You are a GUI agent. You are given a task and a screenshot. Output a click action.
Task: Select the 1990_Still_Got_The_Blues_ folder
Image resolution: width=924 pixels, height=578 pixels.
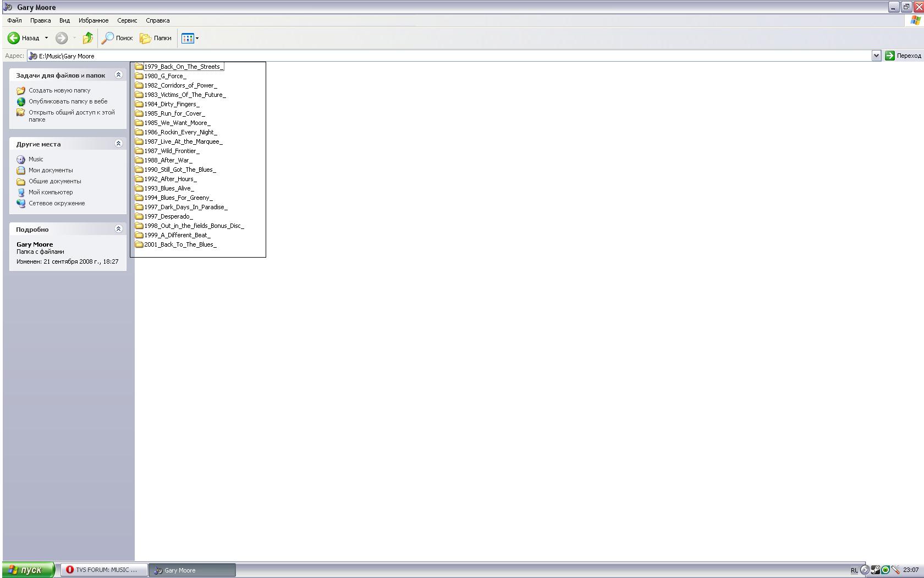(x=179, y=170)
